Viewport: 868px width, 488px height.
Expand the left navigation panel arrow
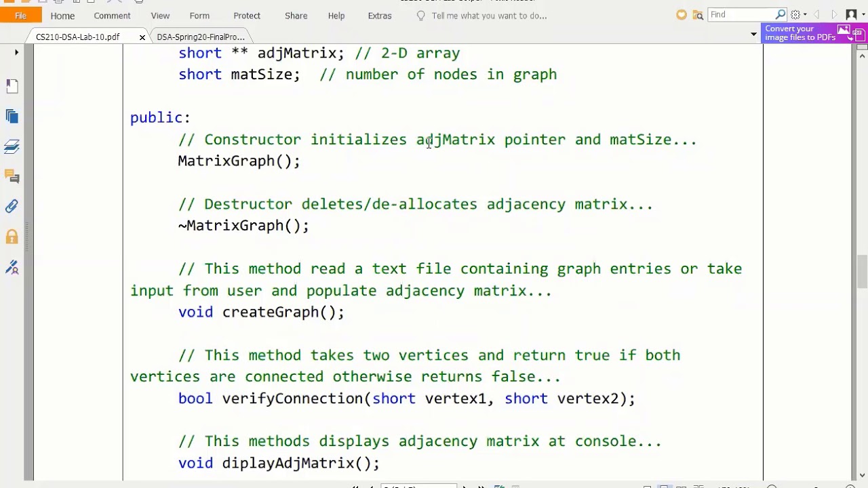click(16, 52)
